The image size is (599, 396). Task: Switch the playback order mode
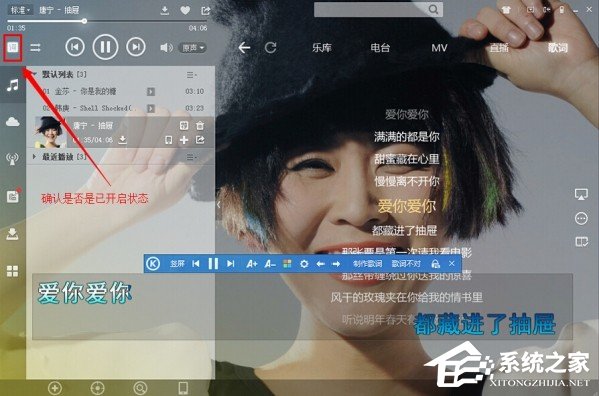coord(36,47)
